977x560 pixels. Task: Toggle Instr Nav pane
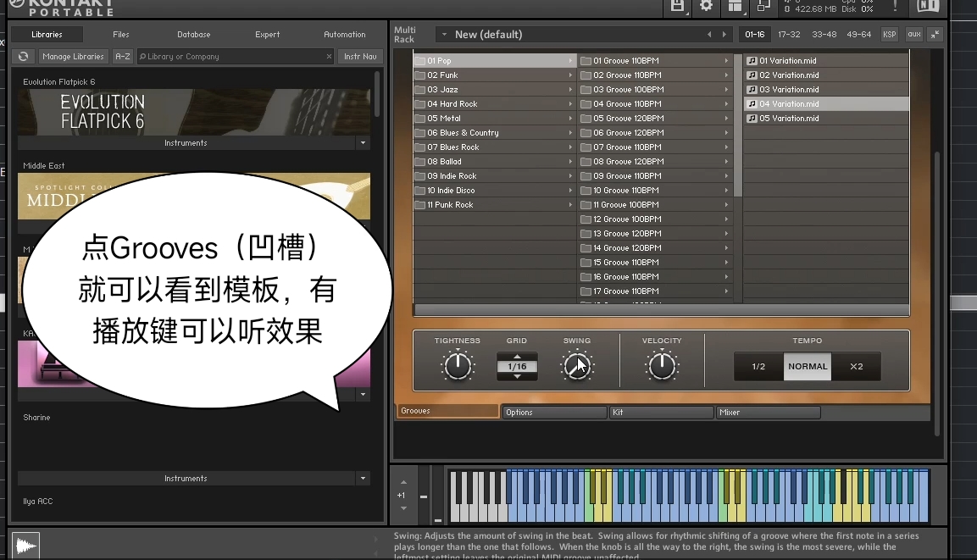[x=360, y=56]
